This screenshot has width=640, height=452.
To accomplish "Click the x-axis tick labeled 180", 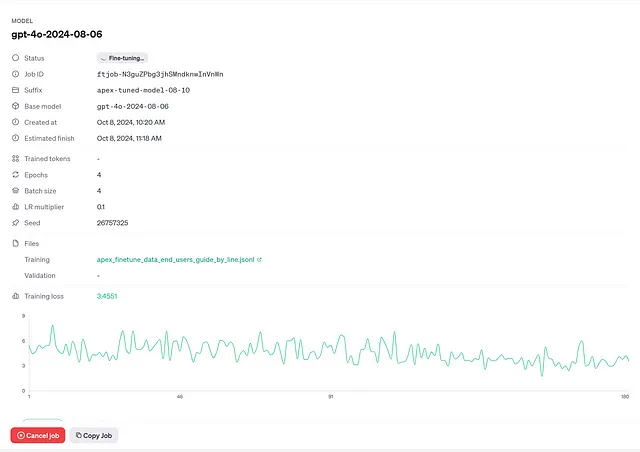I will tap(625, 396).
